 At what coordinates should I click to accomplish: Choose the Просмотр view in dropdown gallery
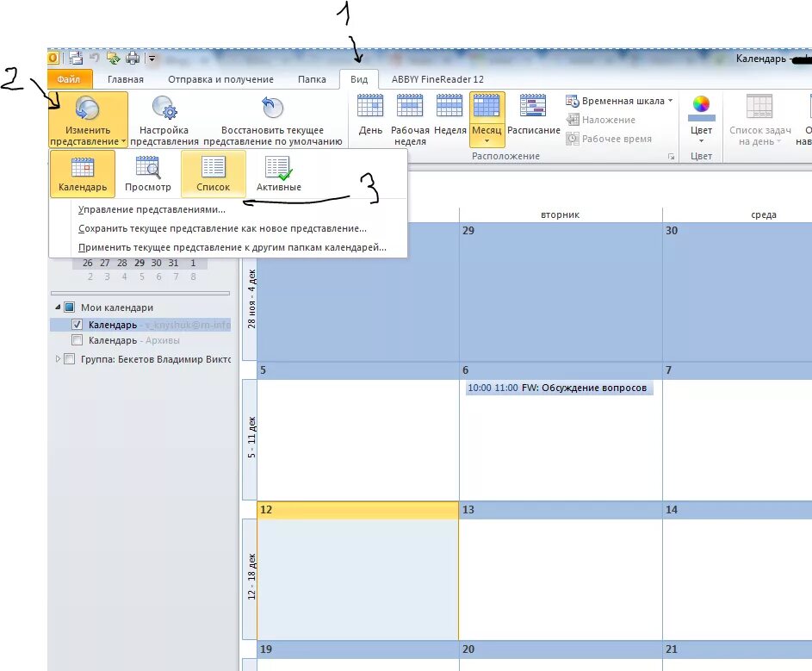pyautogui.click(x=148, y=174)
